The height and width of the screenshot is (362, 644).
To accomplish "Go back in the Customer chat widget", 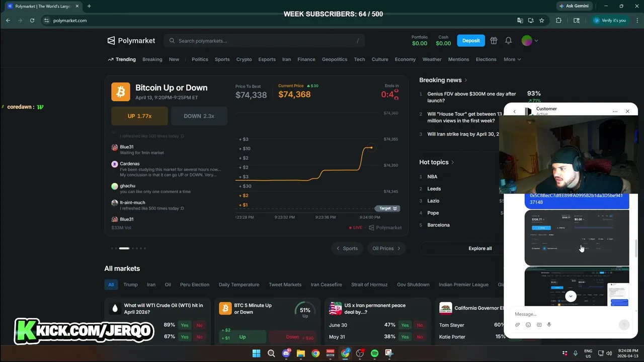I will [x=514, y=112].
